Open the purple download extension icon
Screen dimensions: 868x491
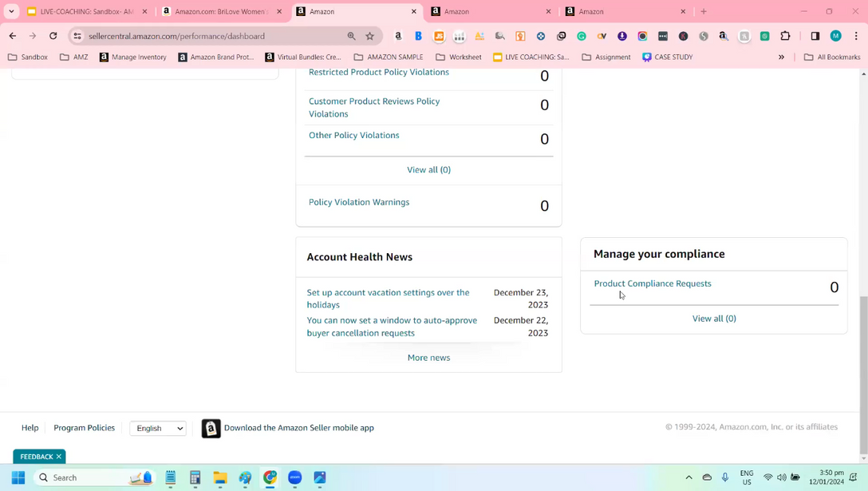(x=622, y=36)
